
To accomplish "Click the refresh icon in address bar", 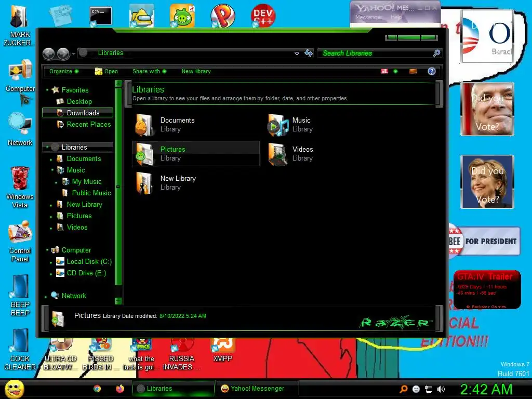I will point(309,53).
